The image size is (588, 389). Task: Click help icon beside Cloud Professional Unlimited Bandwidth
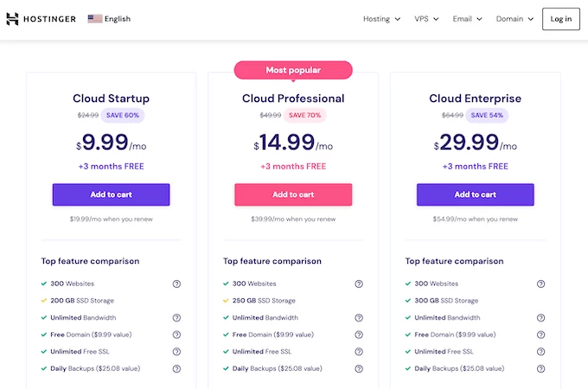359,317
